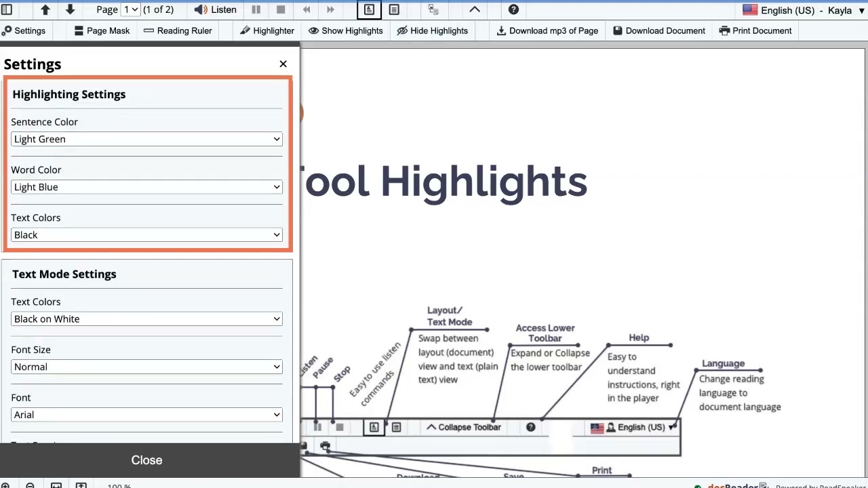
Task: Rewind to previous sentence
Action: click(307, 9)
